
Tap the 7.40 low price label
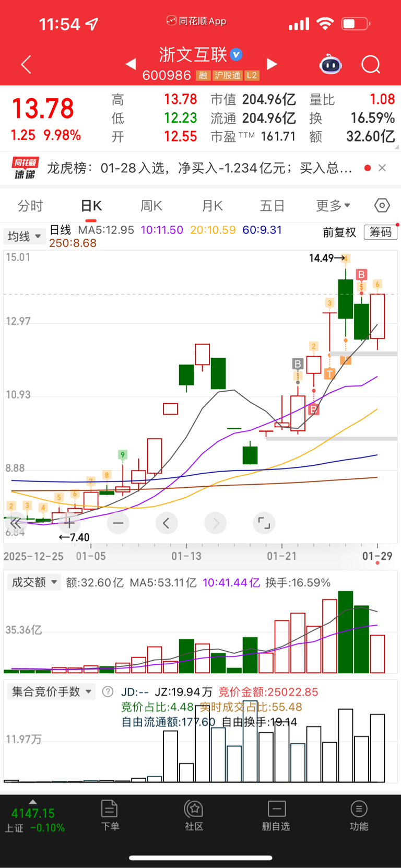click(x=74, y=537)
